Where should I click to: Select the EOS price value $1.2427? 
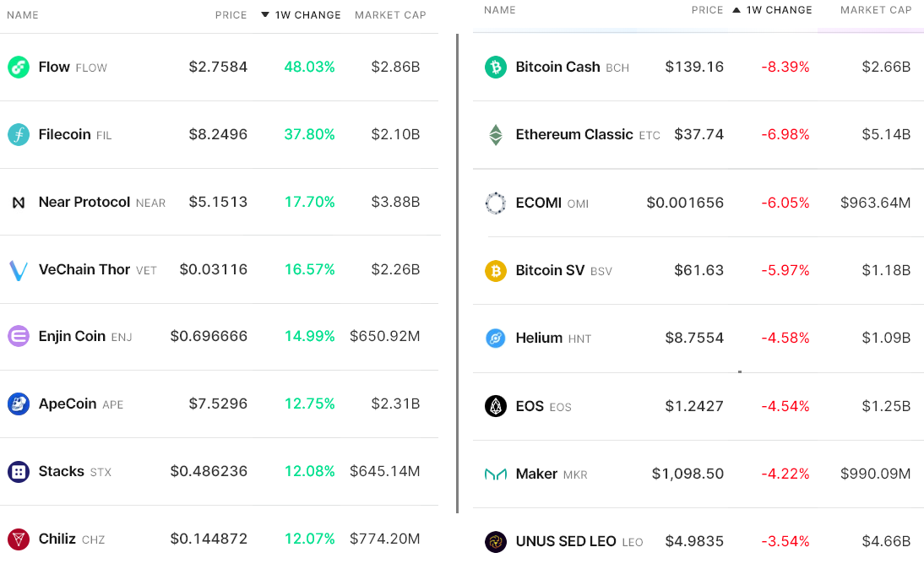[x=694, y=406]
